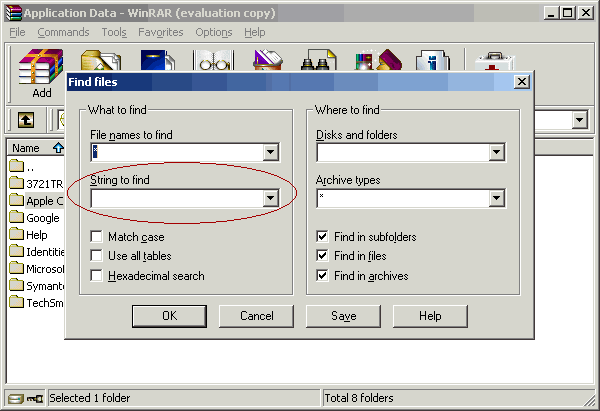
Task: Expand the Archive types dropdown
Action: point(496,198)
